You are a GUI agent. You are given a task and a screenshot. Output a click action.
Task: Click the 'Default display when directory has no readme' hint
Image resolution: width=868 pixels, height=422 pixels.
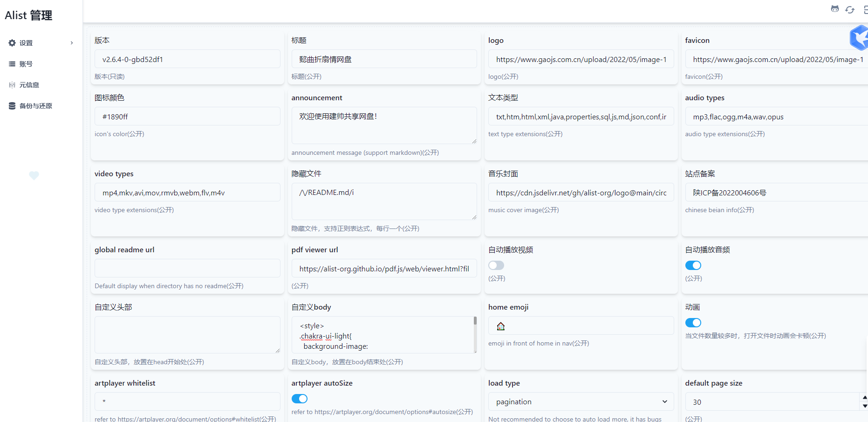(x=169, y=286)
